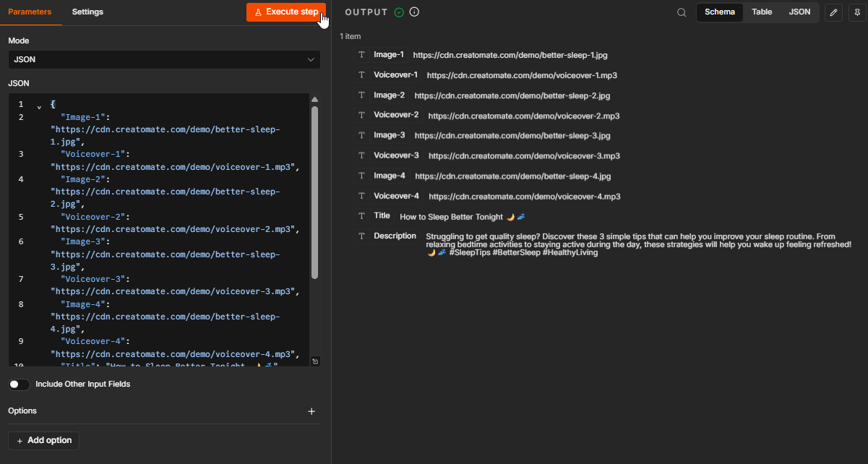Click the How to Sleep Better Tonight value
The height and width of the screenshot is (464, 868).
[x=463, y=217]
